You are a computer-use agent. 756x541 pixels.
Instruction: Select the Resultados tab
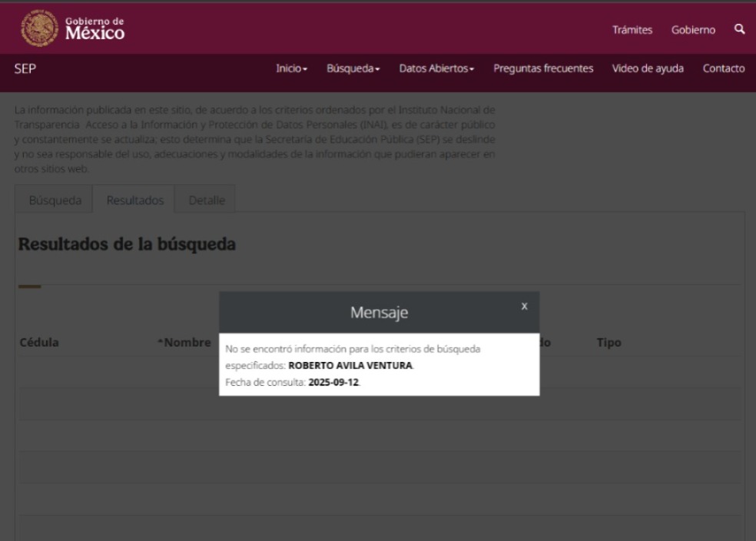134,201
